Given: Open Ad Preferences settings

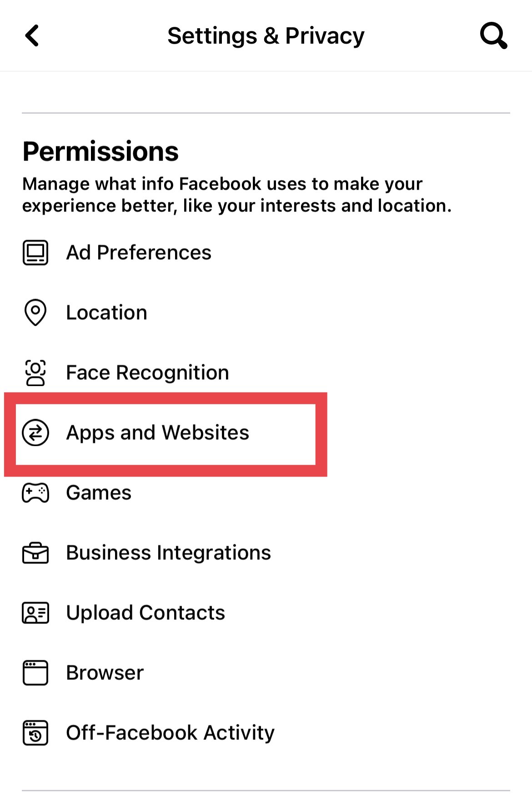Looking at the screenshot, I should 138,253.
